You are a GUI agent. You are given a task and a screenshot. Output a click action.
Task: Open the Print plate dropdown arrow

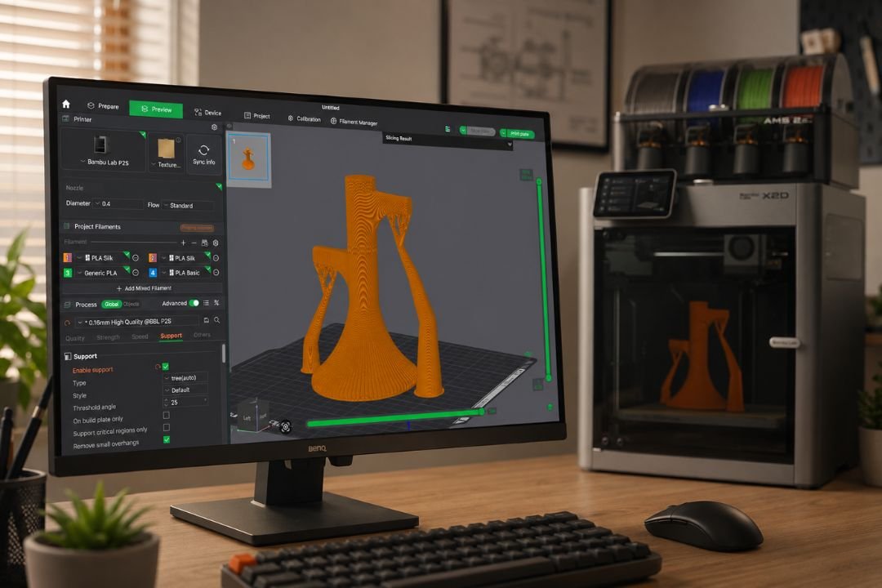pos(503,133)
